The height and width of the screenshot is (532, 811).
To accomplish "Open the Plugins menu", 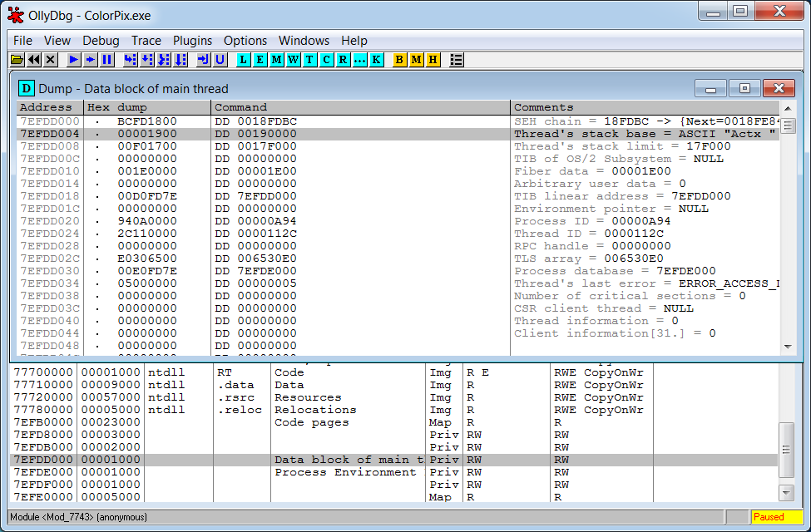I will pos(192,40).
